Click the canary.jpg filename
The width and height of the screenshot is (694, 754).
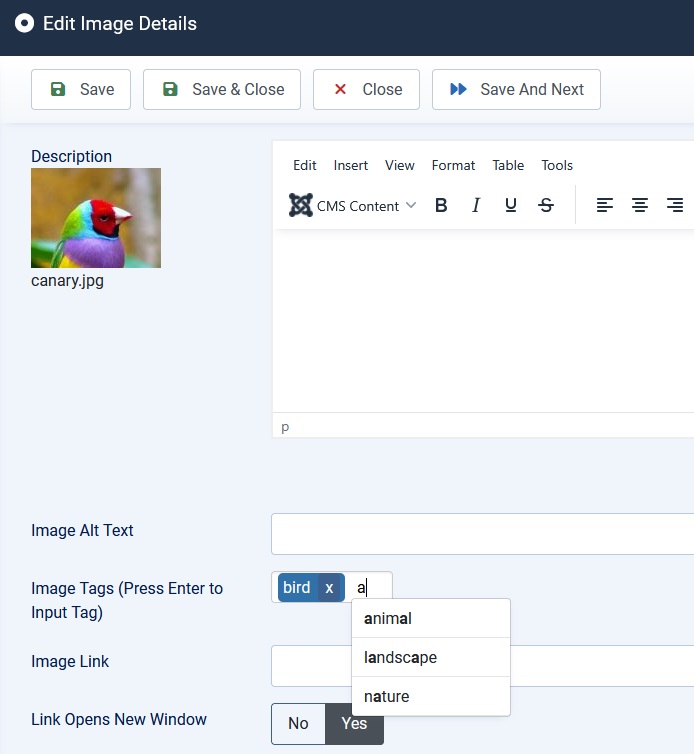point(67,280)
